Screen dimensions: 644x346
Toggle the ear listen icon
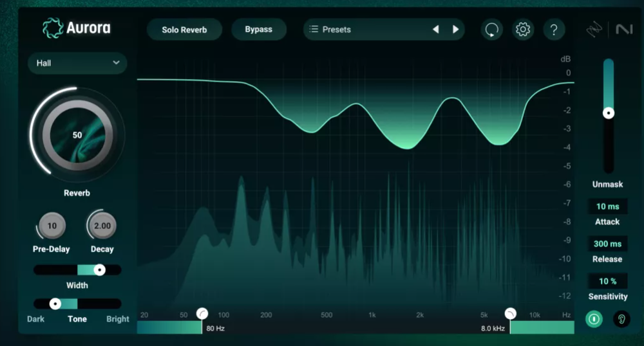(x=621, y=319)
